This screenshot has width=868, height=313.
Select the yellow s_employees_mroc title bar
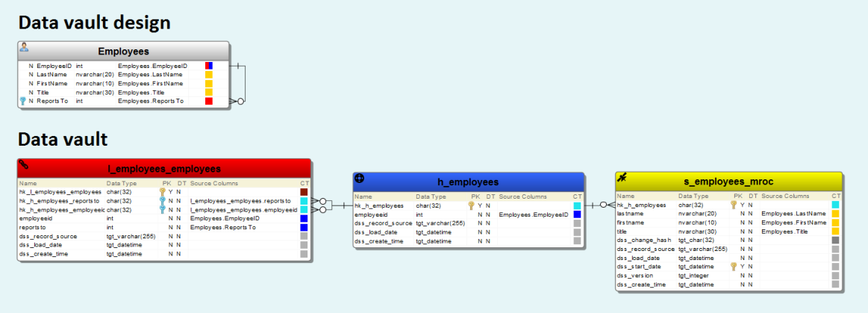tap(728, 182)
